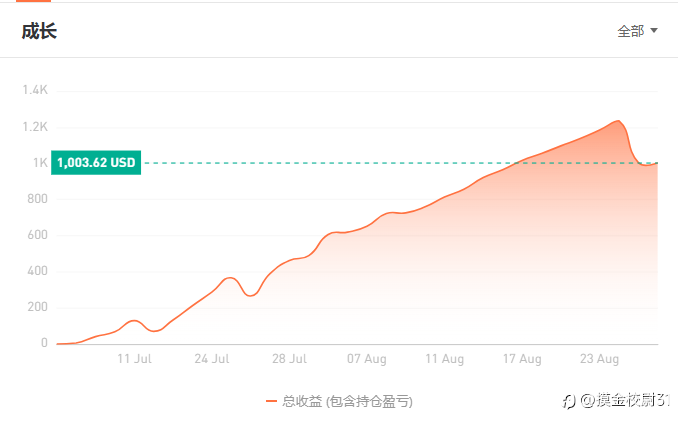Select the 23 Aug date tick
The width and height of the screenshot is (678, 431).
click(x=599, y=359)
